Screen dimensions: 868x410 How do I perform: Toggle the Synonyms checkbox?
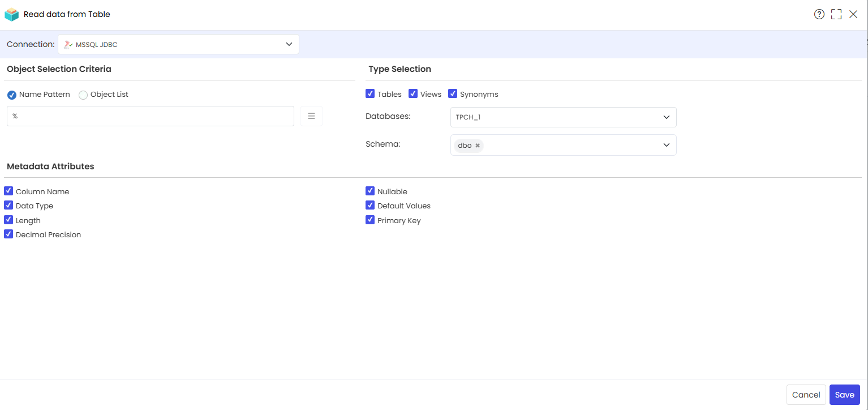[453, 93]
